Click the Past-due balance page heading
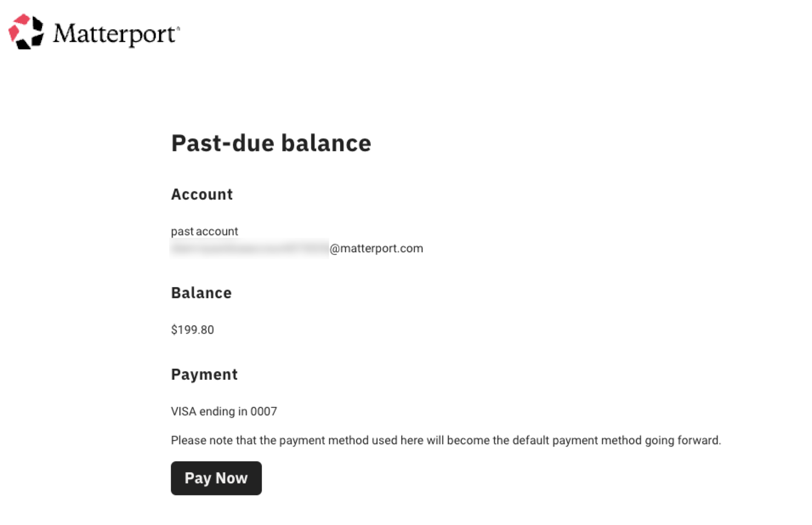The width and height of the screenshot is (812, 525). [271, 143]
